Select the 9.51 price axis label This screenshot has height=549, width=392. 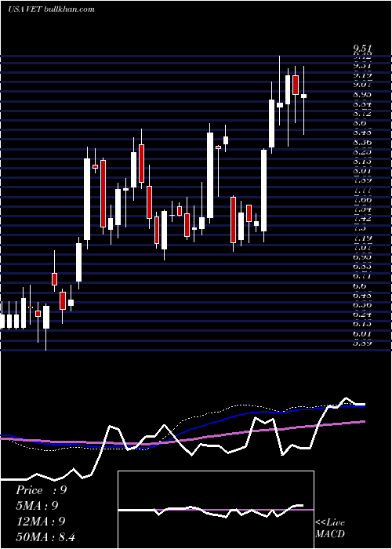pyautogui.click(x=362, y=49)
